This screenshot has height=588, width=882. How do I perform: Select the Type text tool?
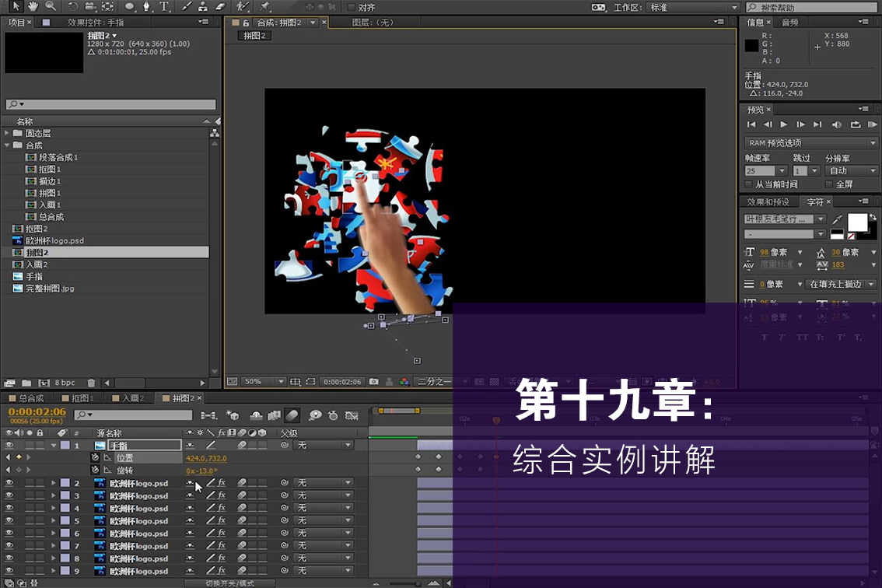coord(164,7)
